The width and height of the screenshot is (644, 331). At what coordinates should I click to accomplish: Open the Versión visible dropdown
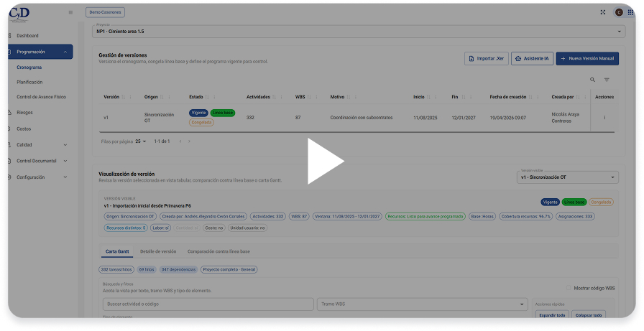[567, 177]
